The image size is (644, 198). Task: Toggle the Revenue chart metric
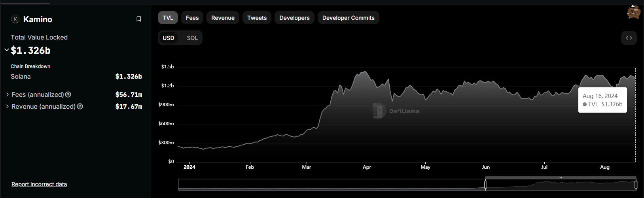click(223, 18)
